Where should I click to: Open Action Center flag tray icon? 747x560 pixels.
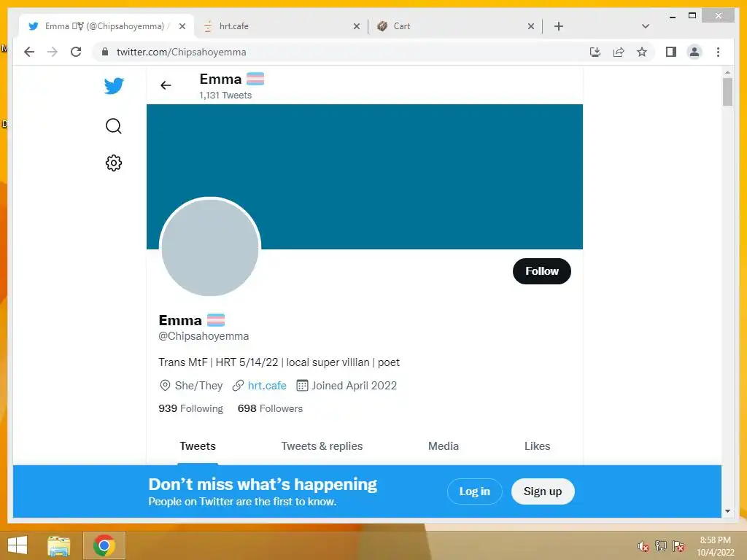point(678,546)
